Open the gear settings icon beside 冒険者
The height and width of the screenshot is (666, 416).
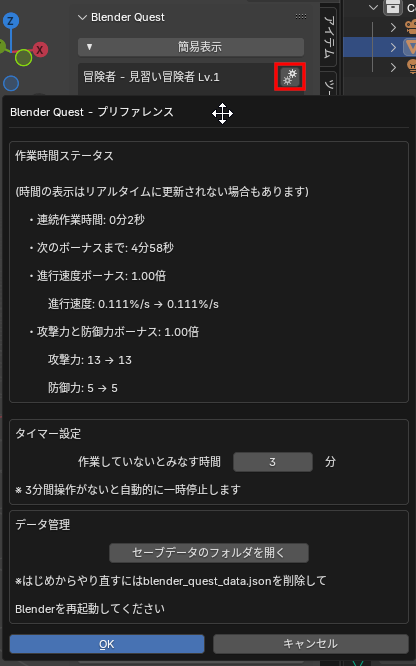point(290,77)
